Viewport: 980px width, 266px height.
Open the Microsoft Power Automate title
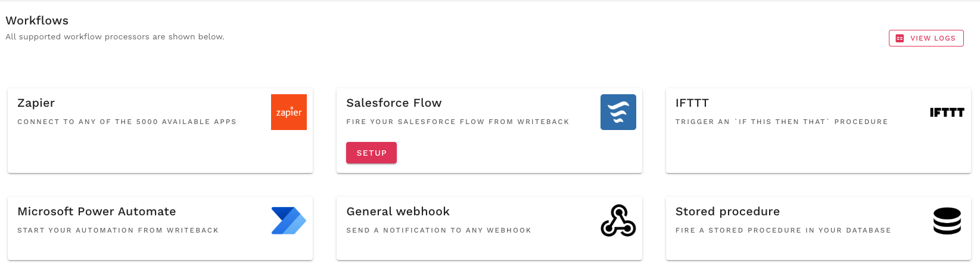[97, 212]
